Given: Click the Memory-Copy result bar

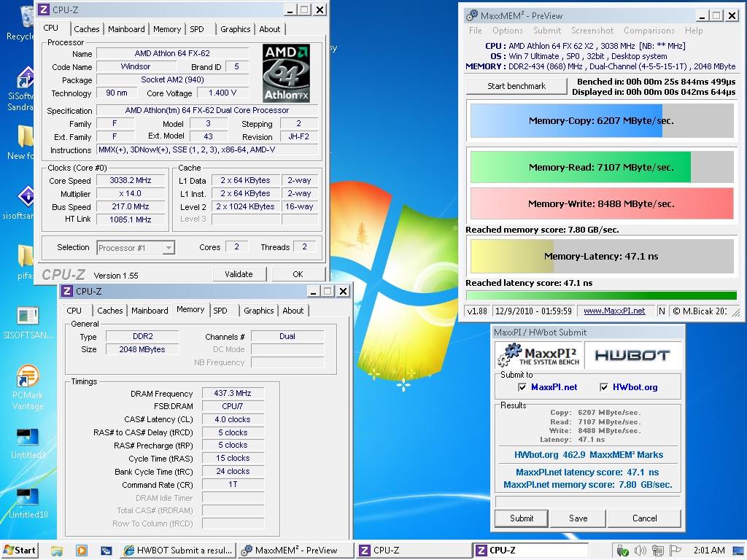Looking at the screenshot, I should click(x=602, y=120).
